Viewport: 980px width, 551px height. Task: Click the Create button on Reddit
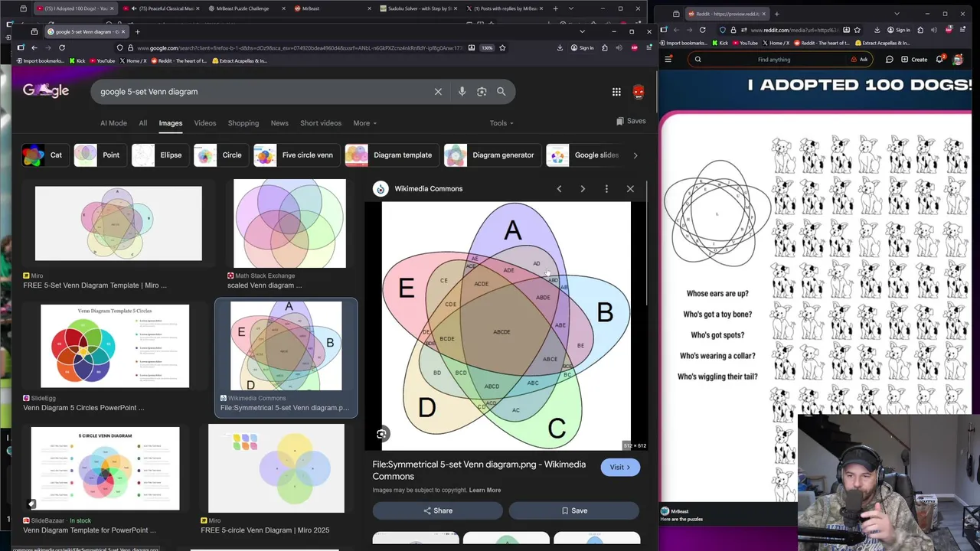(914, 59)
